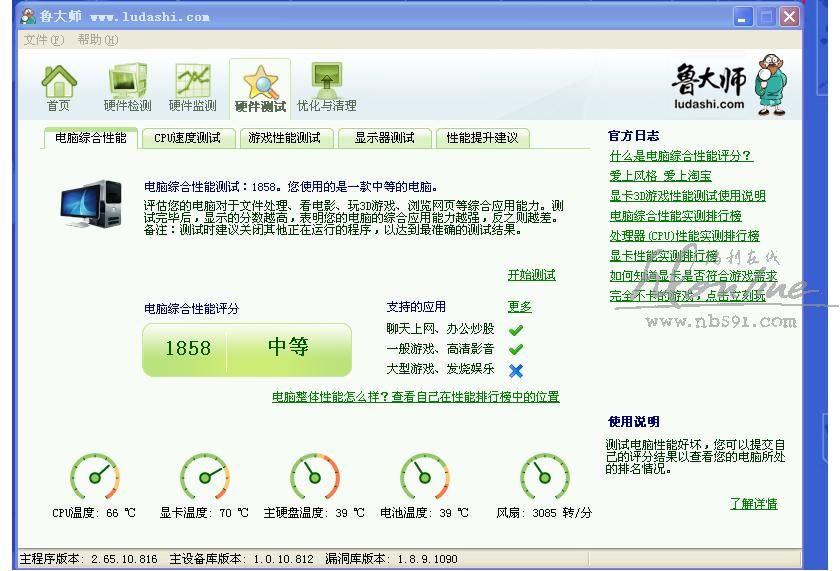Switch to the CPU速度测试 tab
The image size is (840, 571).
pyautogui.click(x=187, y=138)
